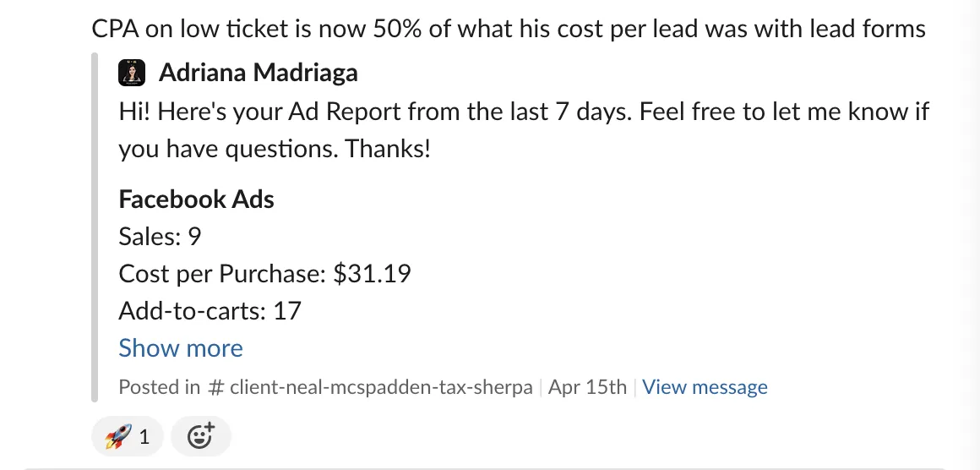Click the Sales: 9 line
The height and width of the screenshot is (470, 980).
point(160,237)
